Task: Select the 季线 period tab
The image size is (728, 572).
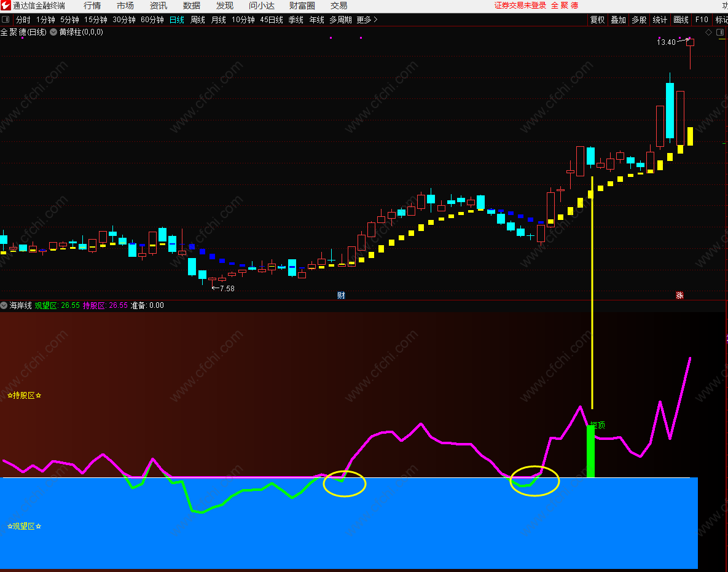Action: tap(296, 20)
